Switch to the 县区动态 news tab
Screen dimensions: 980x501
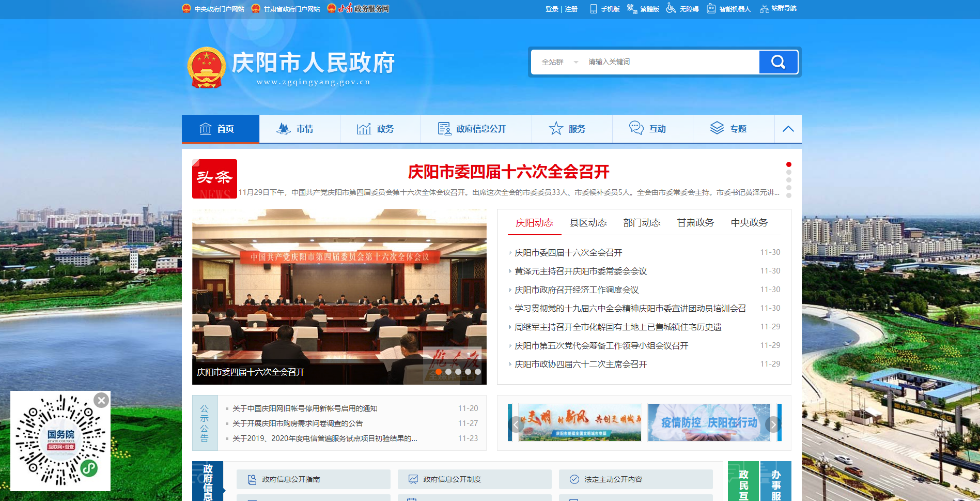coord(588,223)
